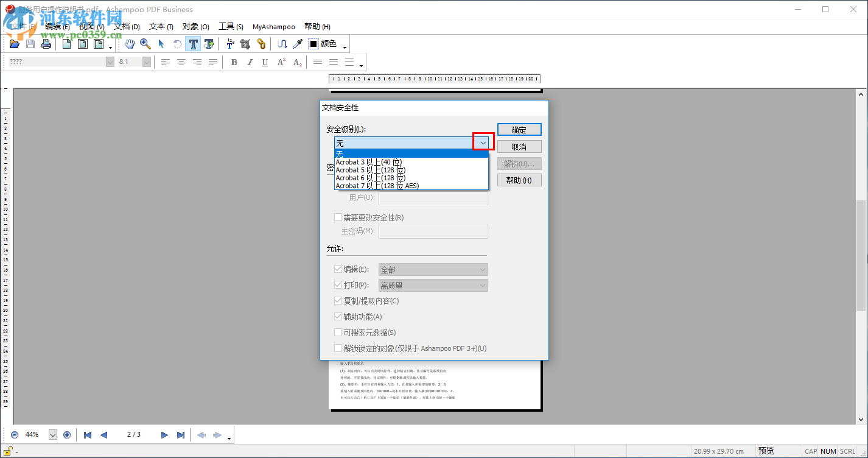This screenshot has height=458, width=868.
Task: Apply underline to text
Action: point(265,62)
